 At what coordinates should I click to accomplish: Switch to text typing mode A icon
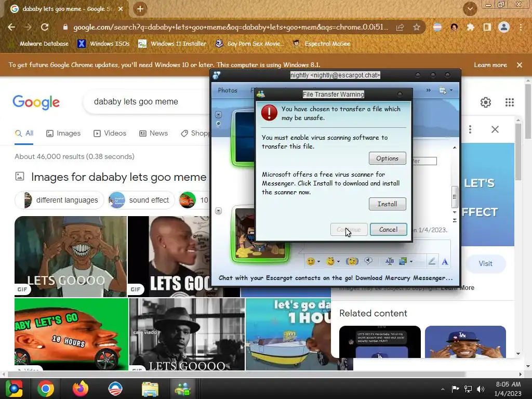coord(445,262)
